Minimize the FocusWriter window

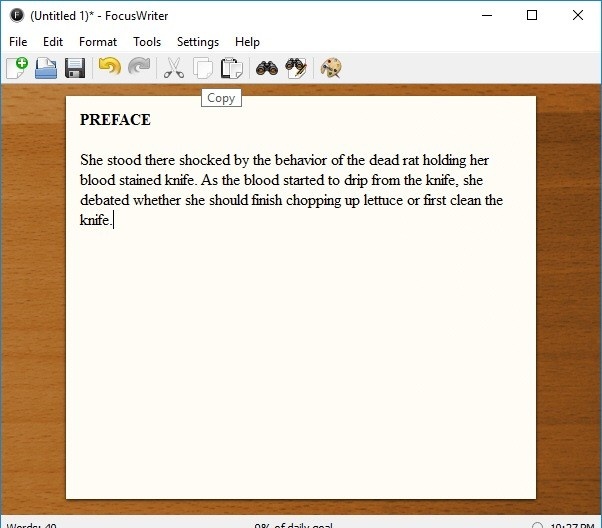pos(487,15)
